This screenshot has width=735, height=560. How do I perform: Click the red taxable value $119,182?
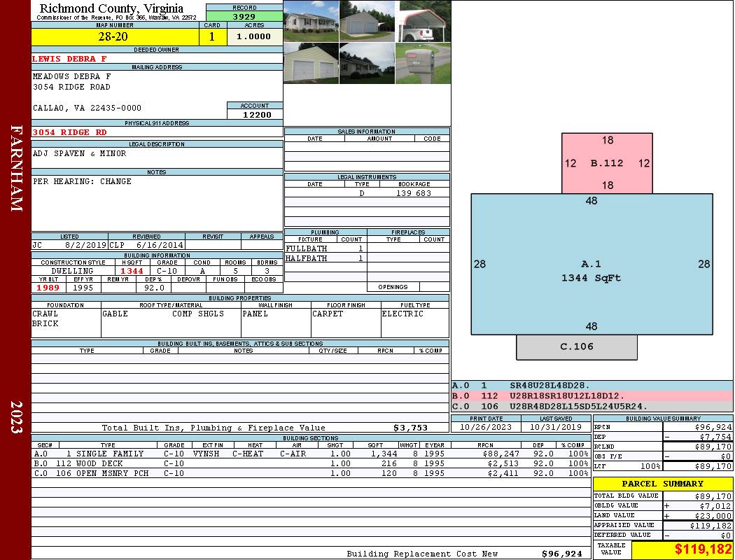click(682, 549)
